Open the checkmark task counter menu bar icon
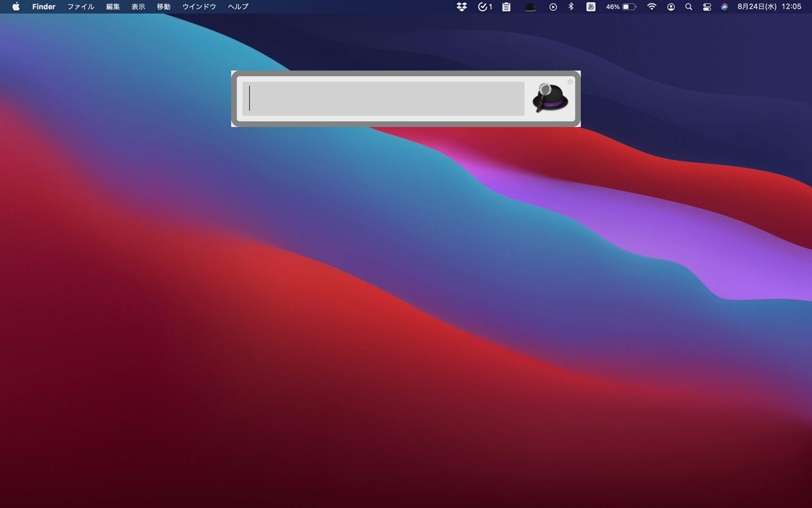This screenshot has height=508, width=812. click(485, 7)
